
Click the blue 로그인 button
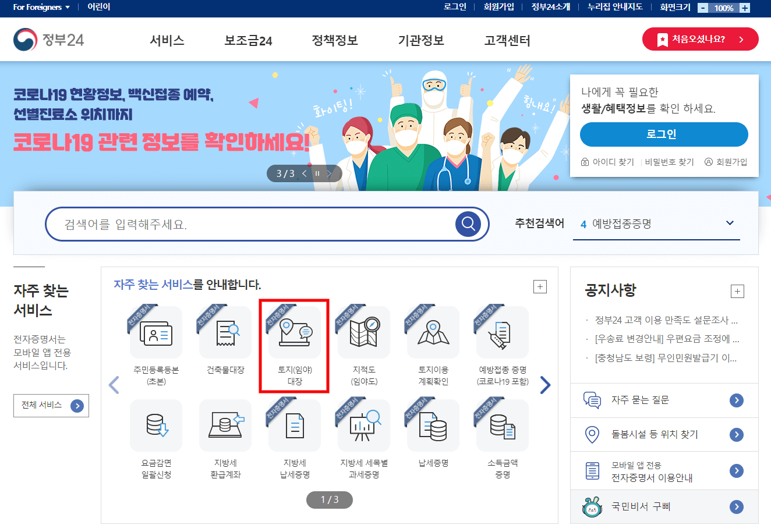coord(664,134)
